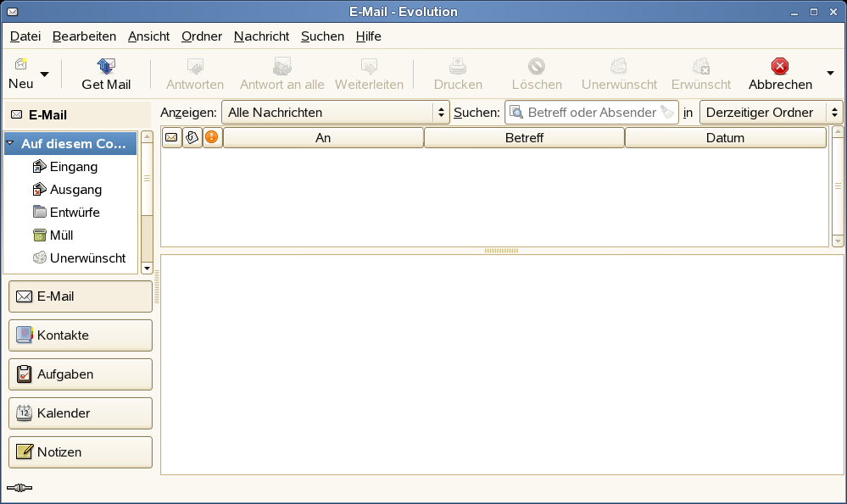Click the online/offline connection status icon
847x504 pixels.
(x=20, y=488)
